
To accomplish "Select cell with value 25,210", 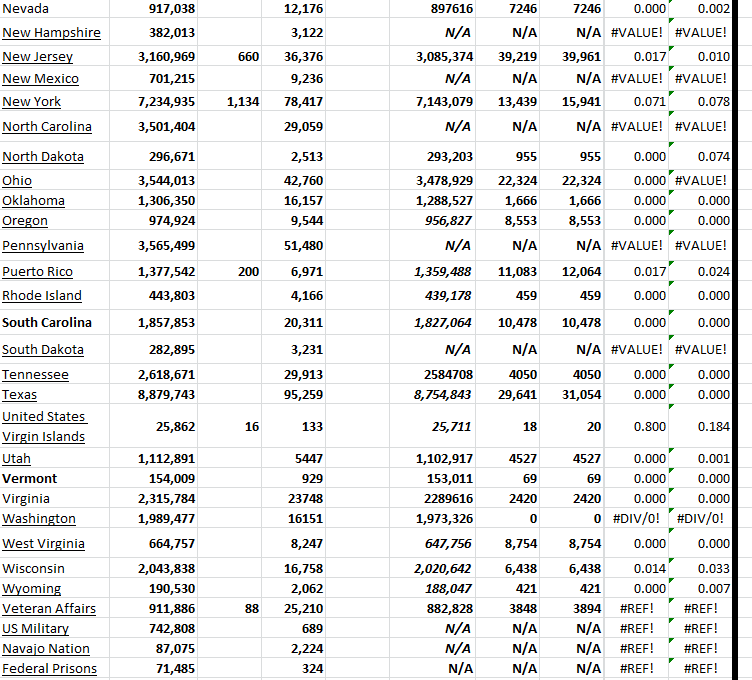I will tap(294, 609).
